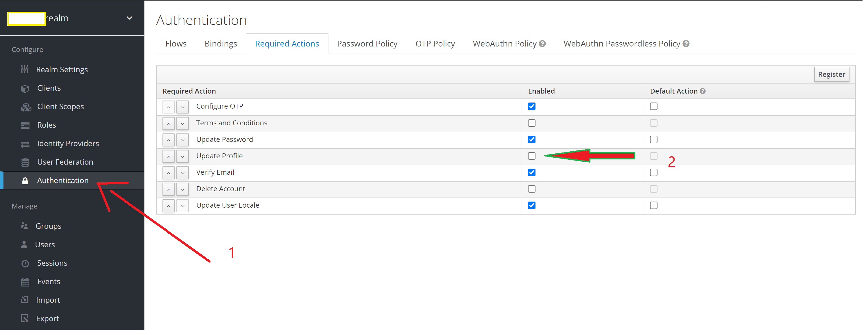Click the Client Scopes cubes icon
Image resolution: width=868 pixels, height=335 pixels.
click(26, 107)
